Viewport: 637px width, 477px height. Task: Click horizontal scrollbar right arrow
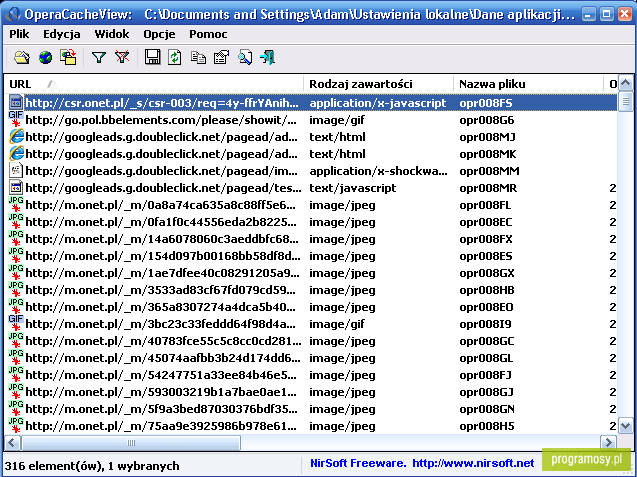click(x=608, y=442)
